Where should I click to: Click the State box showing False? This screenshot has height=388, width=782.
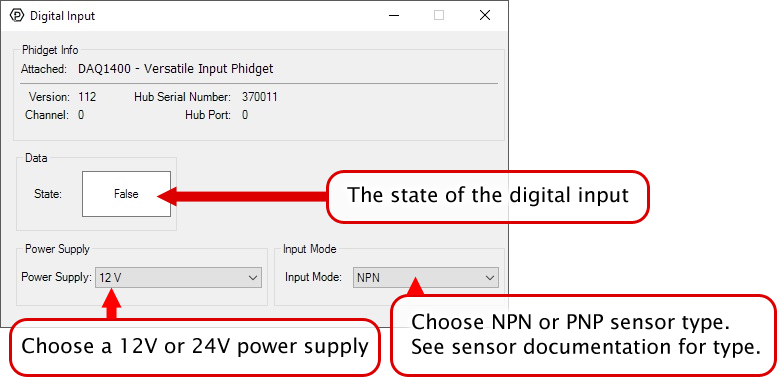(x=126, y=194)
